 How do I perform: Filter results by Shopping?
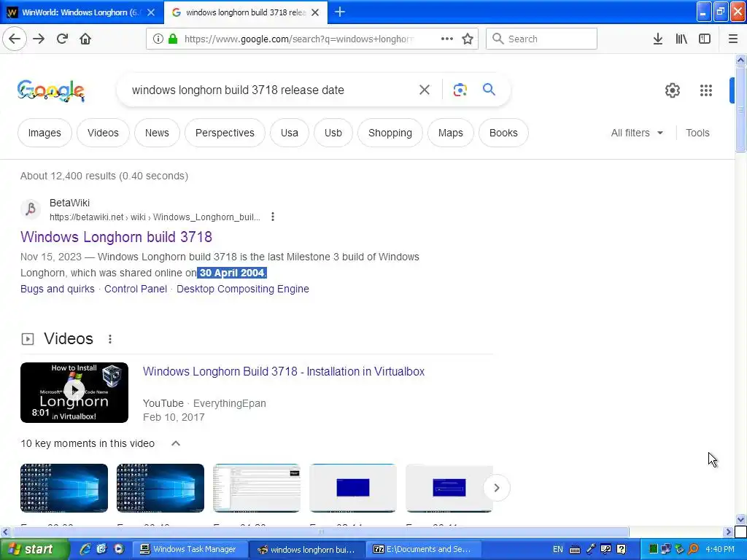(x=390, y=133)
